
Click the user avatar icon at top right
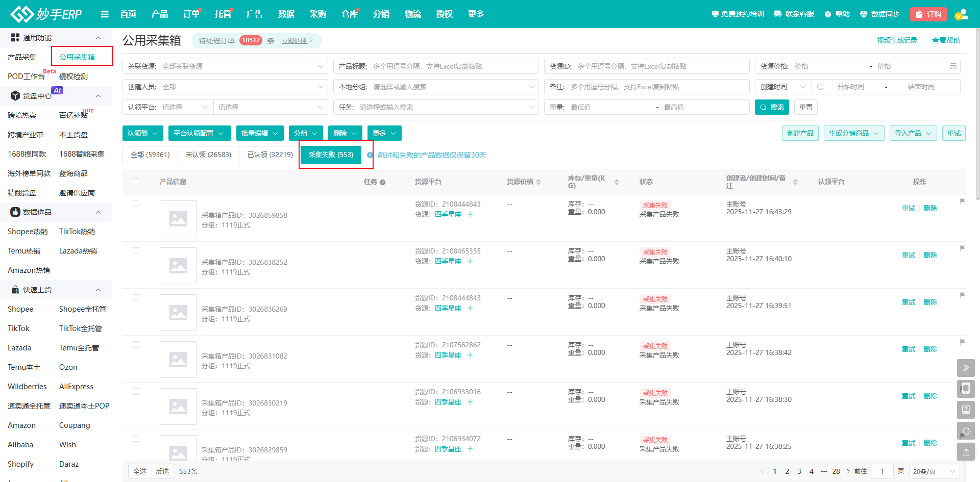961,14
